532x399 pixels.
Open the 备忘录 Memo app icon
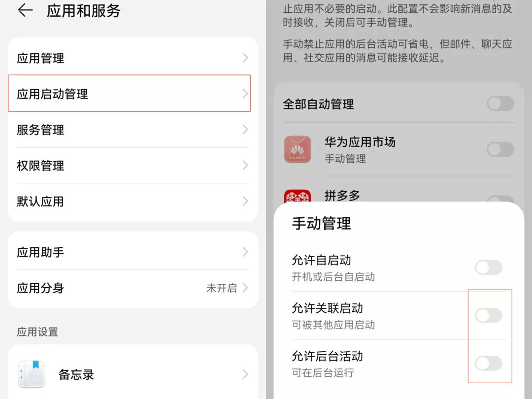tap(31, 373)
